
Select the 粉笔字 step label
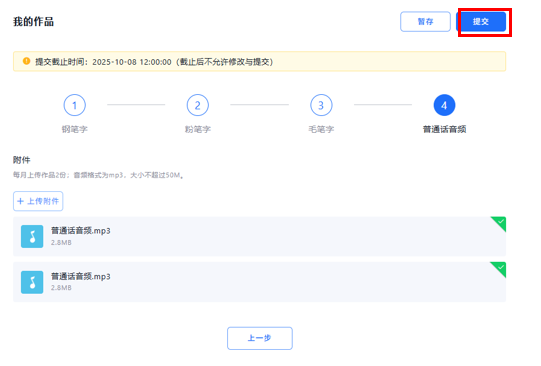[x=198, y=129]
